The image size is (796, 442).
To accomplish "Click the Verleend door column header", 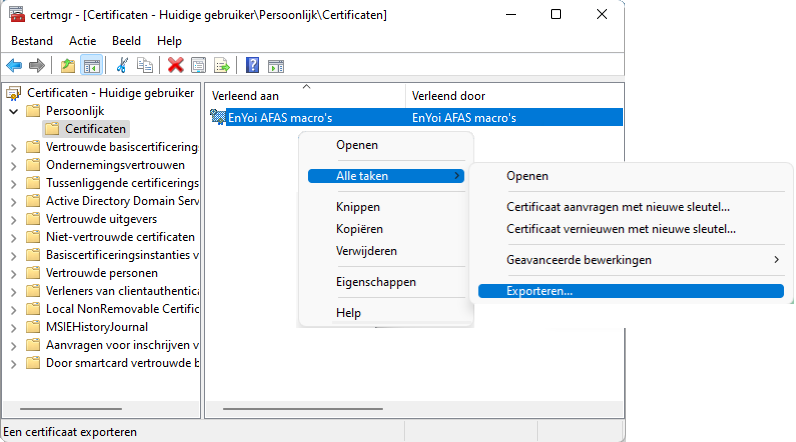I will point(514,95).
